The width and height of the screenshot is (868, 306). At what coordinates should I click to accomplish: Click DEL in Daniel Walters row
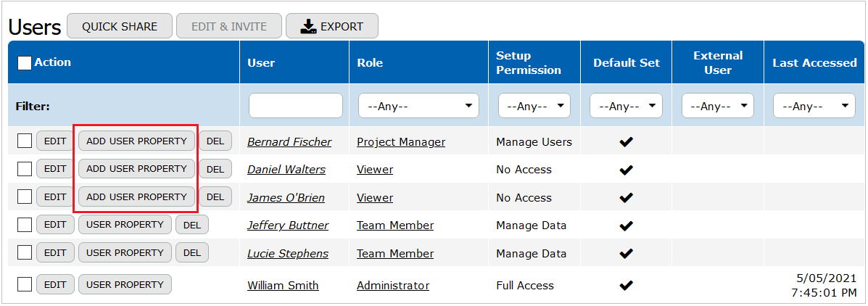(x=215, y=169)
